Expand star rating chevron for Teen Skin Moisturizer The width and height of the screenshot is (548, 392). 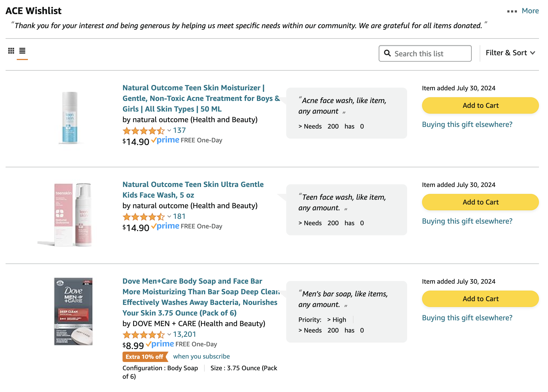(169, 130)
